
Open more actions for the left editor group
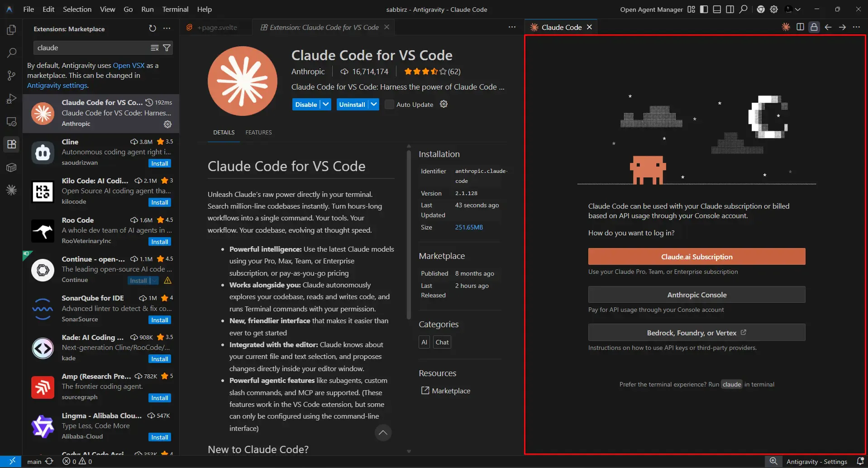point(512,27)
